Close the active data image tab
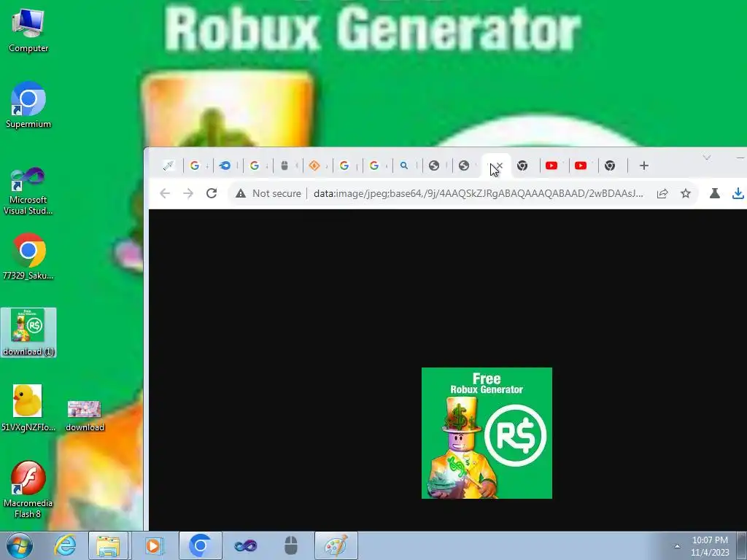Viewport: 747px width, 560px height. (x=499, y=166)
